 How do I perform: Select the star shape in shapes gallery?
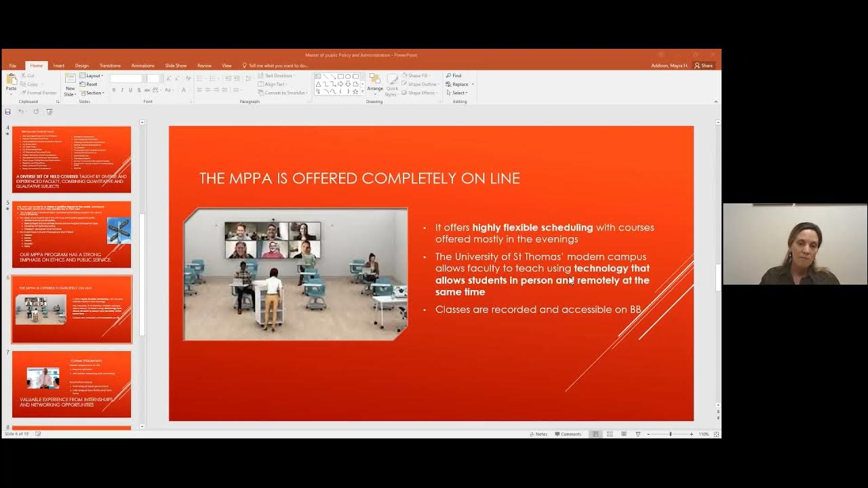355,91
